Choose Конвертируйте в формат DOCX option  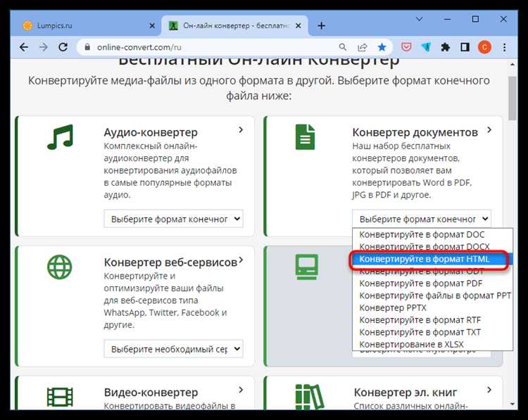[432, 247]
